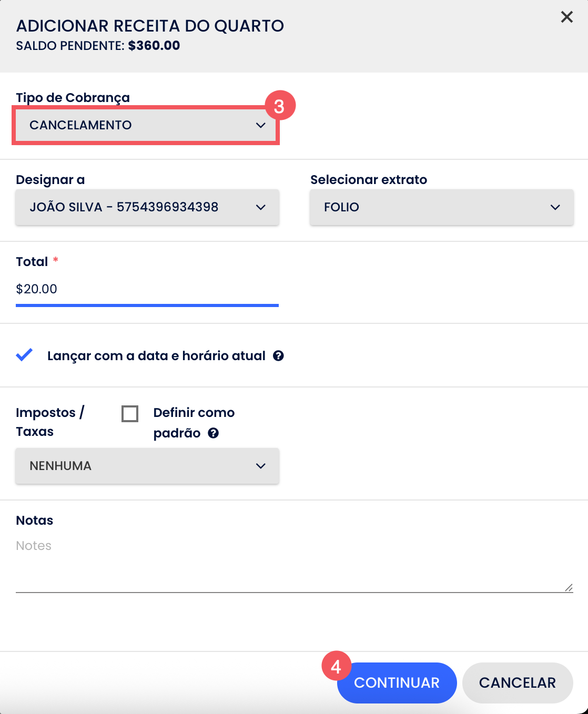Image resolution: width=588 pixels, height=714 pixels.
Task: Open the Tipo de Cobrança dropdown
Action: 146,125
